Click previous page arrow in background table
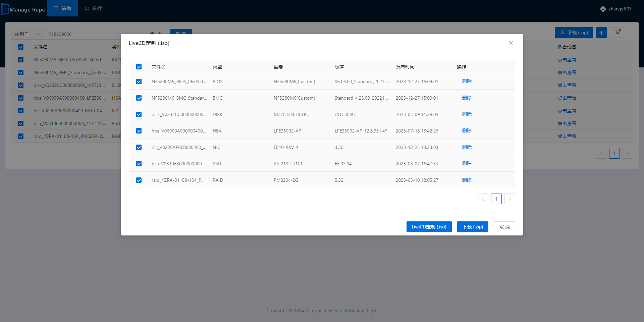 click(601, 153)
